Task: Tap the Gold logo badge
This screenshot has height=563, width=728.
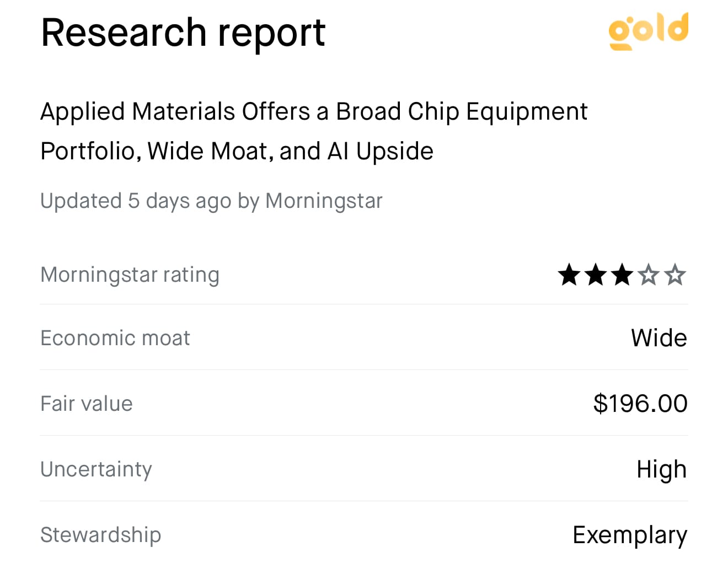Action: click(x=649, y=31)
